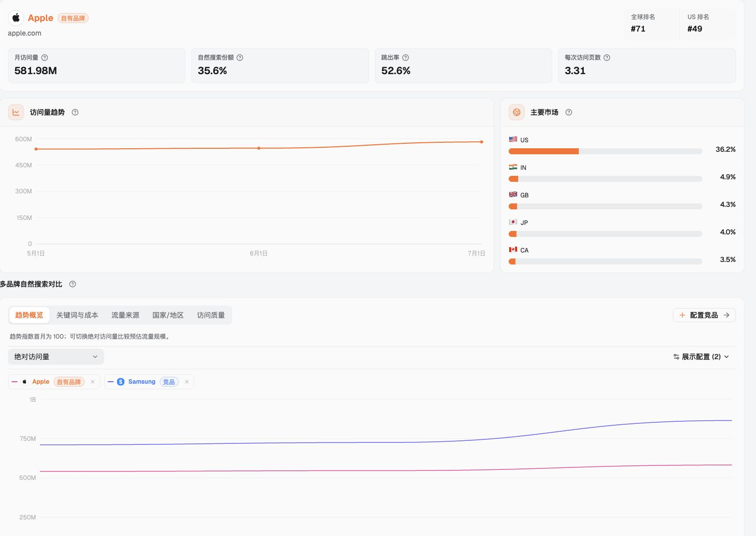Click the 581.98M monthly visits value
The height and width of the screenshot is (536, 756).
point(36,71)
